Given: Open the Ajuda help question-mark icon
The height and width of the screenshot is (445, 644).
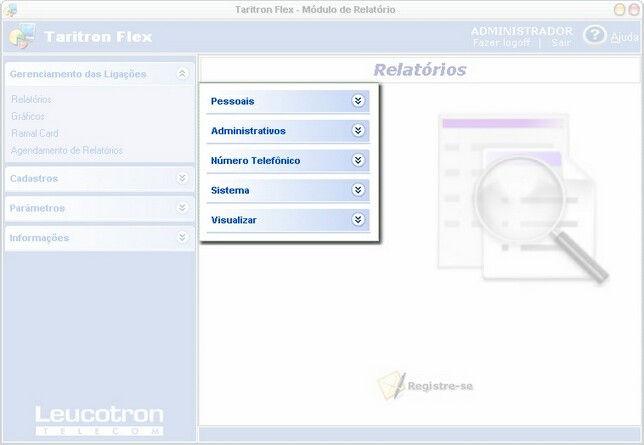Looking at the screenshot, I should (594, 35).
